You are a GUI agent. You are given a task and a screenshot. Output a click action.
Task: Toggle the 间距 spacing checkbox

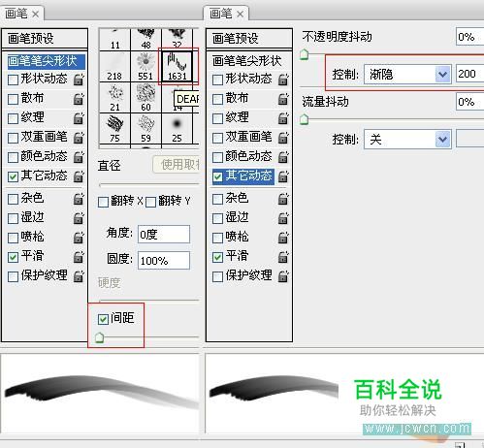click(x=103, y=319)
